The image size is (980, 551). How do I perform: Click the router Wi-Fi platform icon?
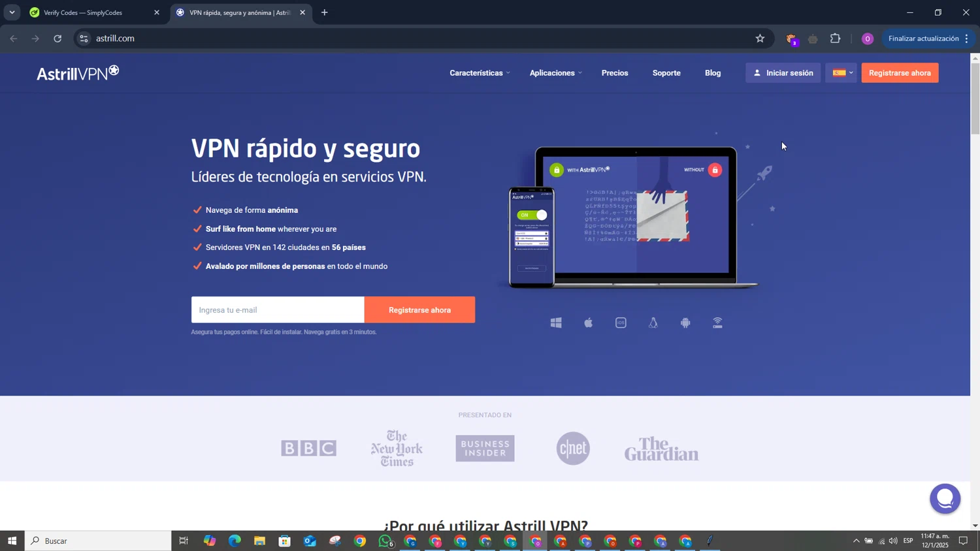pyautogui.click(x=717, y=323)
